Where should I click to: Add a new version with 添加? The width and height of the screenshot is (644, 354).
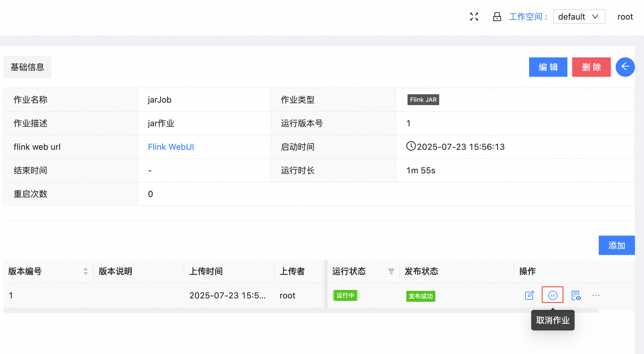[617, 245]
